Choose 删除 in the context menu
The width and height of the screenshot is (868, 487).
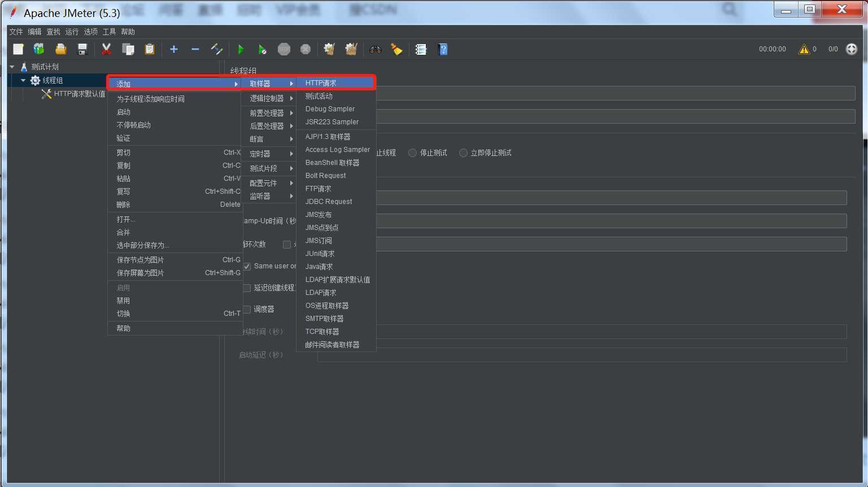(175, 205)
